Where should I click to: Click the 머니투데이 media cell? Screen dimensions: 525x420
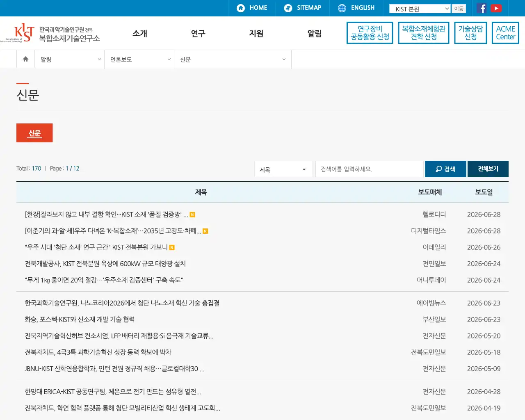431,280
